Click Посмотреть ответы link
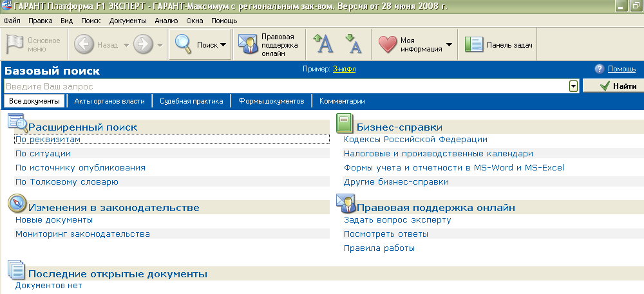Image resolution: width=644 pixels, height=294 pixels. [x=386, y=234]
